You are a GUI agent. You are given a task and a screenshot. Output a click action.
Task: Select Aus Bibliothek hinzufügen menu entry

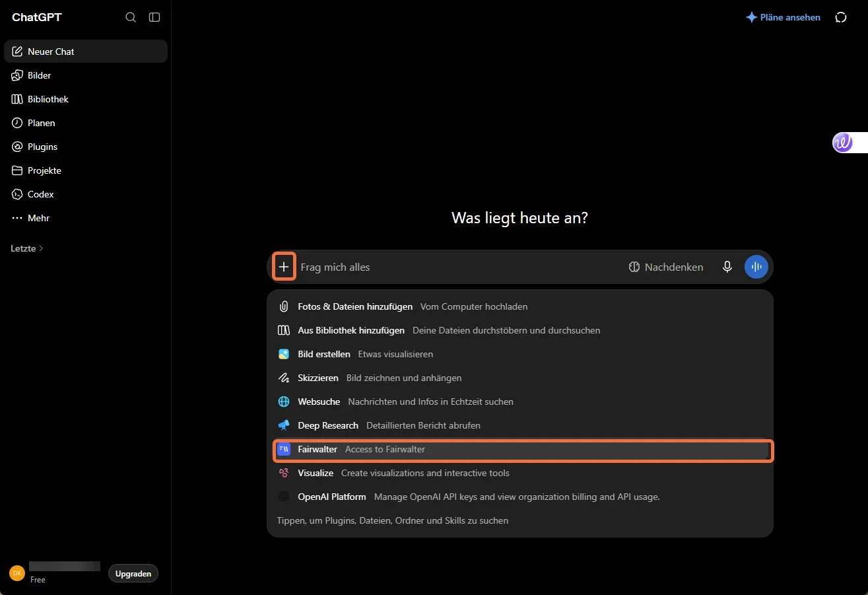[520, 330]
